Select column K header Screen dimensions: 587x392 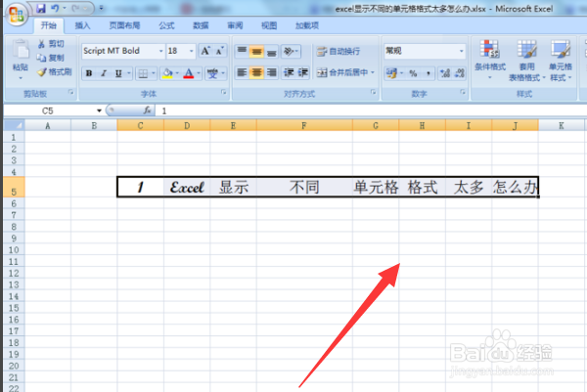[x=561, y=126]
